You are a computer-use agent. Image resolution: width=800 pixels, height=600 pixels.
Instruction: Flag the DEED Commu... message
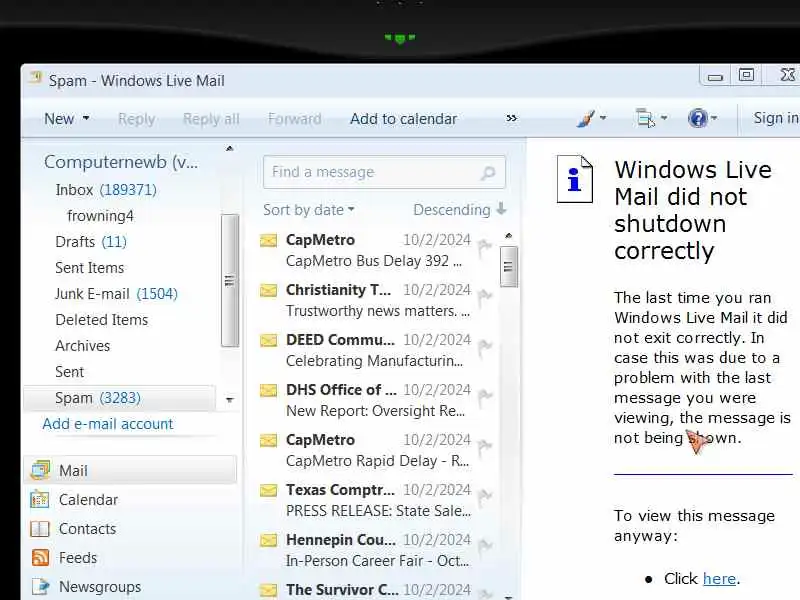485,347
